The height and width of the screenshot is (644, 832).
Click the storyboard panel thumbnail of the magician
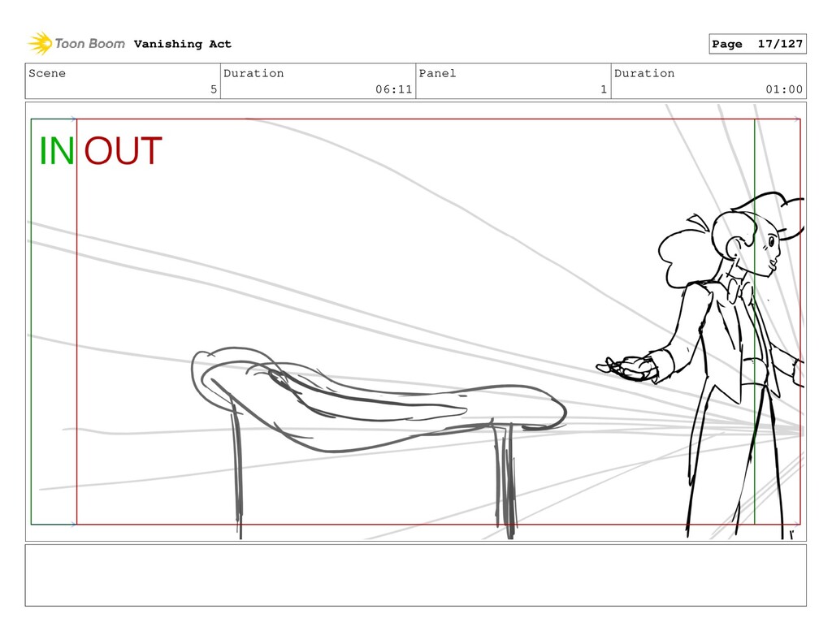tap(415, 322)
